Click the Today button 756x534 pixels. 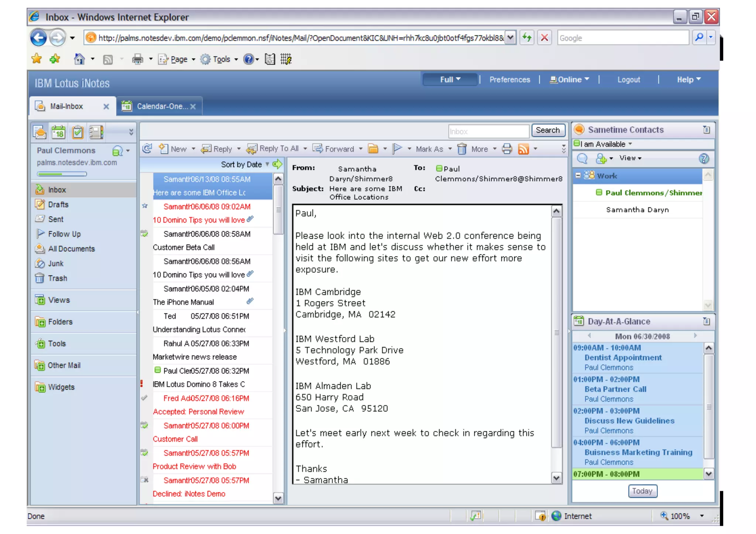click(x=642, y=491)
